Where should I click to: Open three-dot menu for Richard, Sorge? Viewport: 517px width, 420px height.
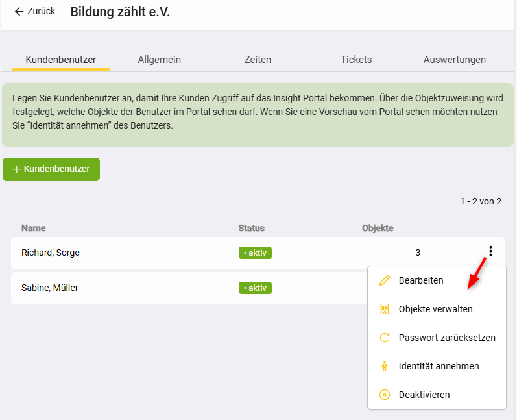(x=490, y=252)
